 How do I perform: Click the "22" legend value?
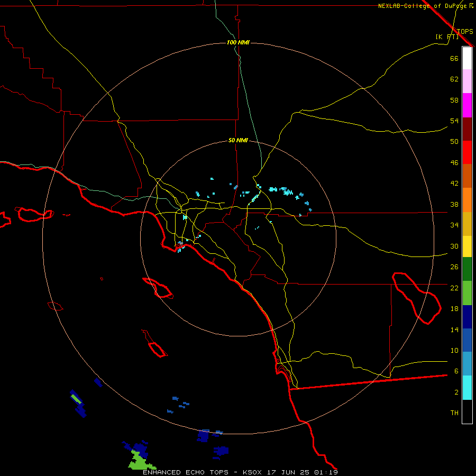454,288
